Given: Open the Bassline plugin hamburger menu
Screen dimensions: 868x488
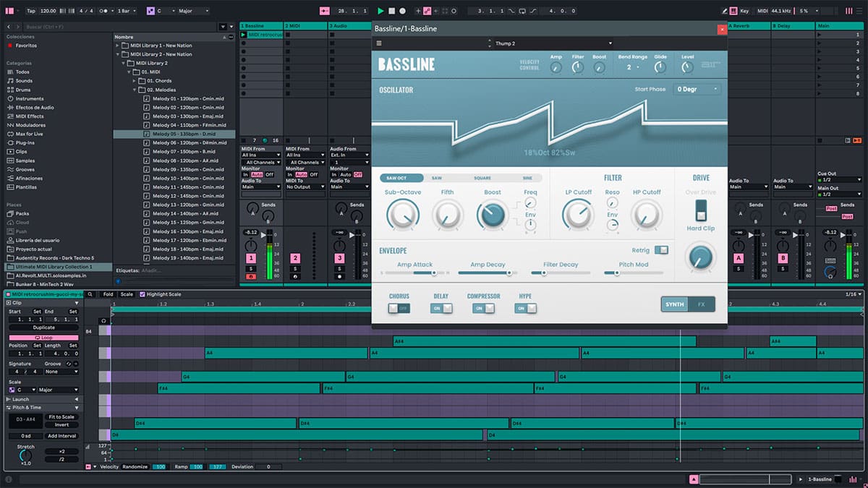Looking at the screenshot, I should (x=379, y=43).
